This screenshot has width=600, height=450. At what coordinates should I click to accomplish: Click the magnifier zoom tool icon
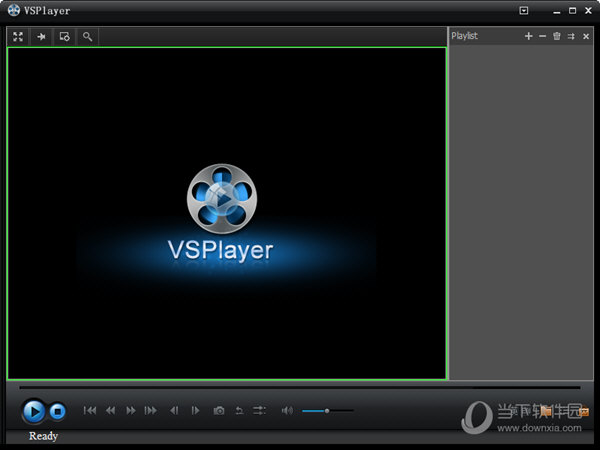click(88, 36)
